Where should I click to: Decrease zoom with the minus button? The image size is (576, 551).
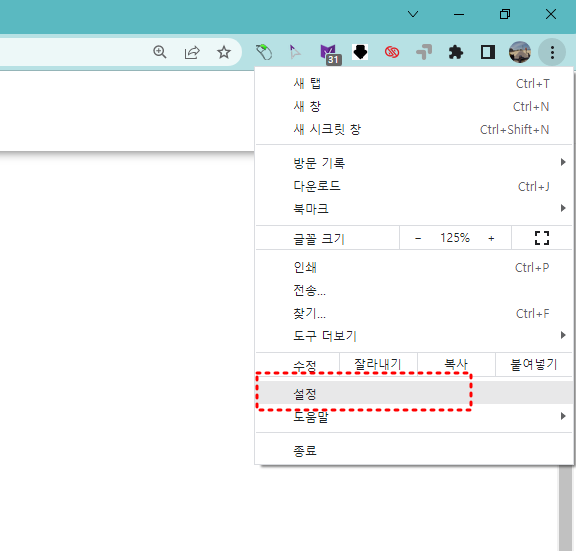coord(418,238)
